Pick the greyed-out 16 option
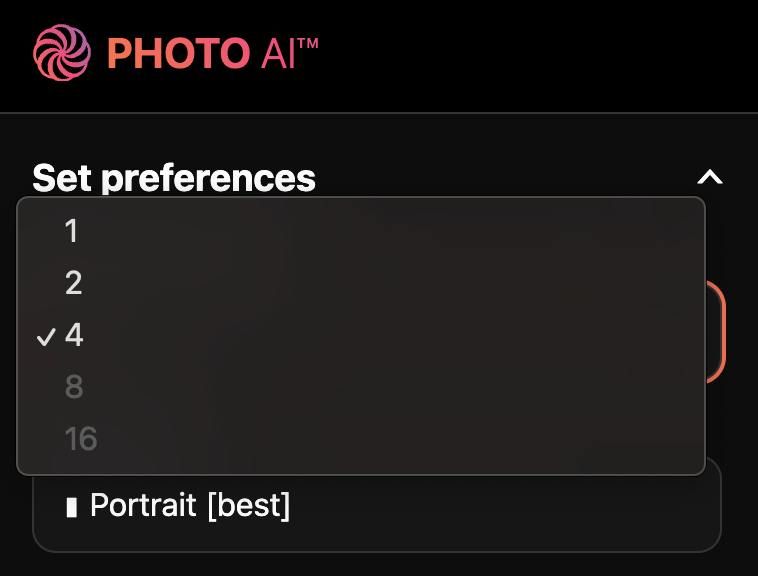Screen dimensions: 758x576 [81, 439]
